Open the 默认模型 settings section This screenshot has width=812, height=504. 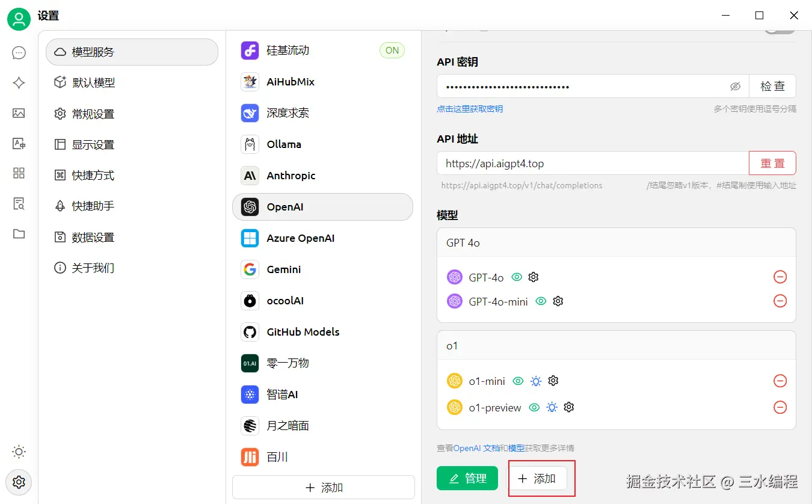[132, 83]
